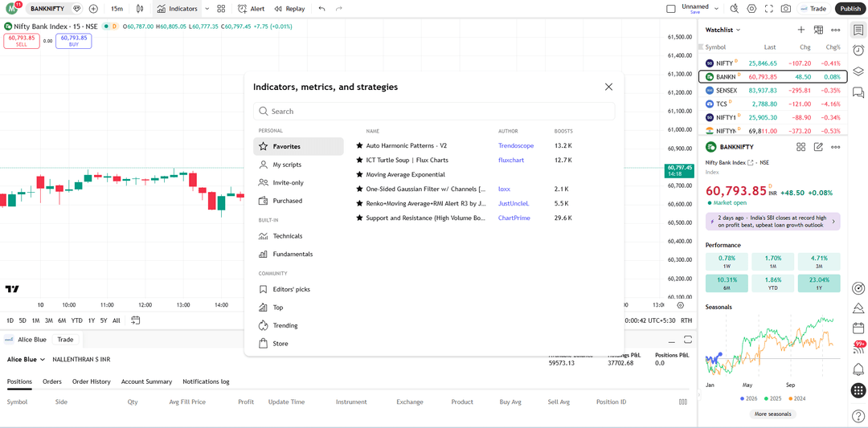Enter fullscreen mode
868x428 pixels.
click(x=768, y=9)
